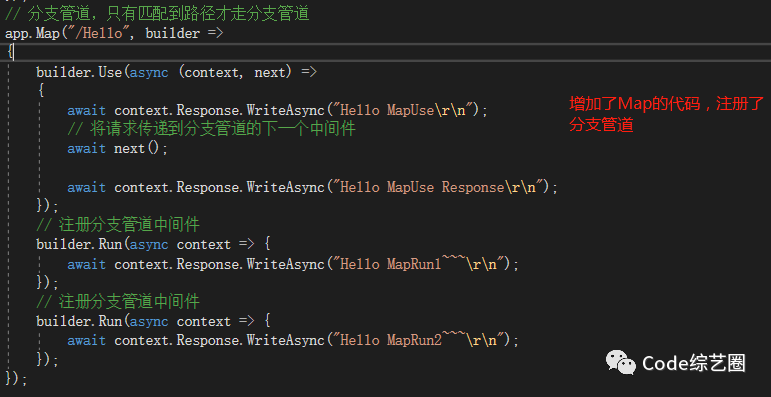Place cursor on app.Map("/Hello" line
The height and width of the screenshot is (397, 771).
[x=114, y=34]
